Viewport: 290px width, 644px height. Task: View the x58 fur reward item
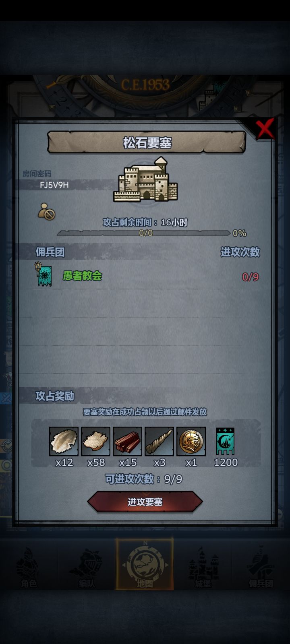[95, 442]
